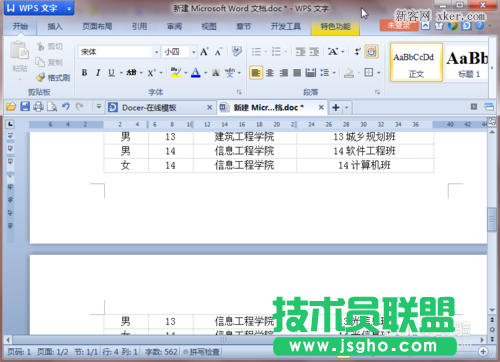Select the 正文 style
The height and width of the screenshot is (362, 500).
416,62
